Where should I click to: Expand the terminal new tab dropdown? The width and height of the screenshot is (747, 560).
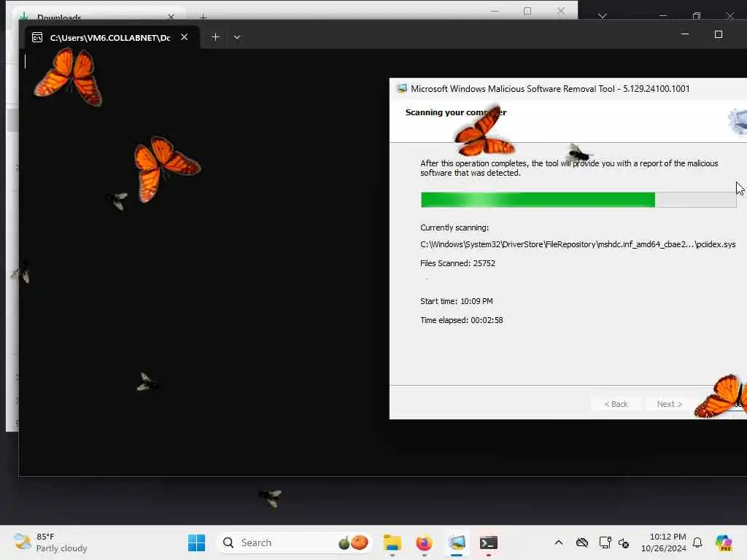click(237, 37)
